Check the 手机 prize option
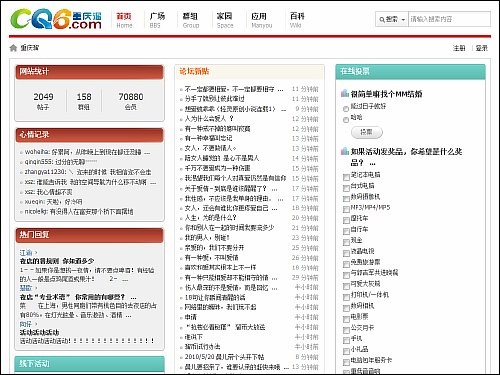The width and height of the screenshot is (500, 375). pyautogui.click(x=346, y=341)
